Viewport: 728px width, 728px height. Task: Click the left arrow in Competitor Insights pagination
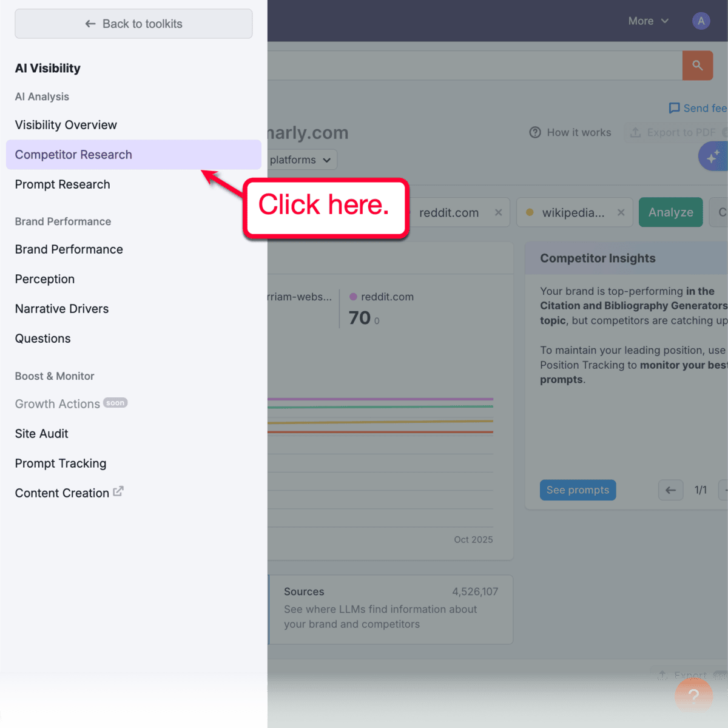click(x=670, y=490)
